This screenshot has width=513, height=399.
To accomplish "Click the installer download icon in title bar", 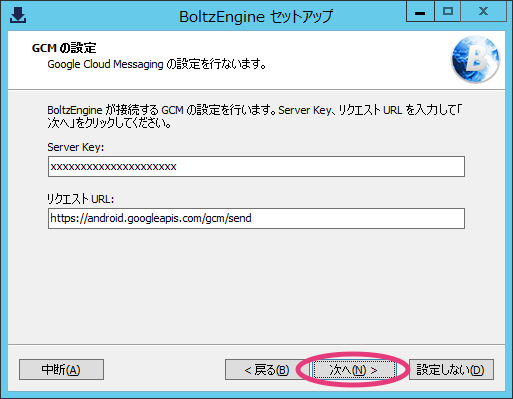I will point(18,16).
